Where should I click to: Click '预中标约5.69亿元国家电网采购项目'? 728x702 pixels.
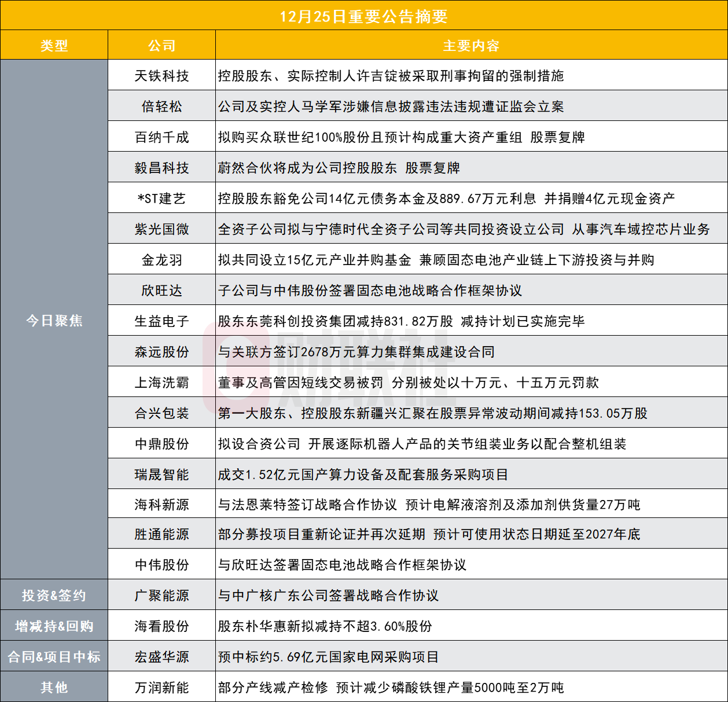click(328, 657)
